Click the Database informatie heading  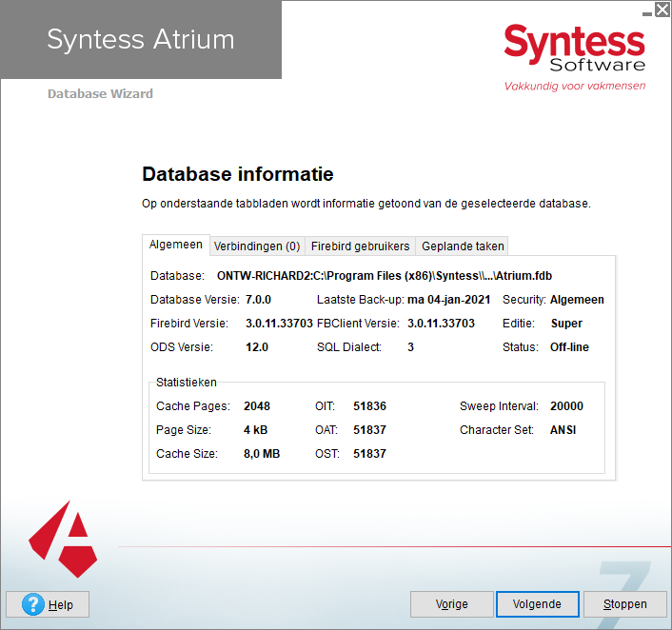pyautogui.click(x=238, y=174)
